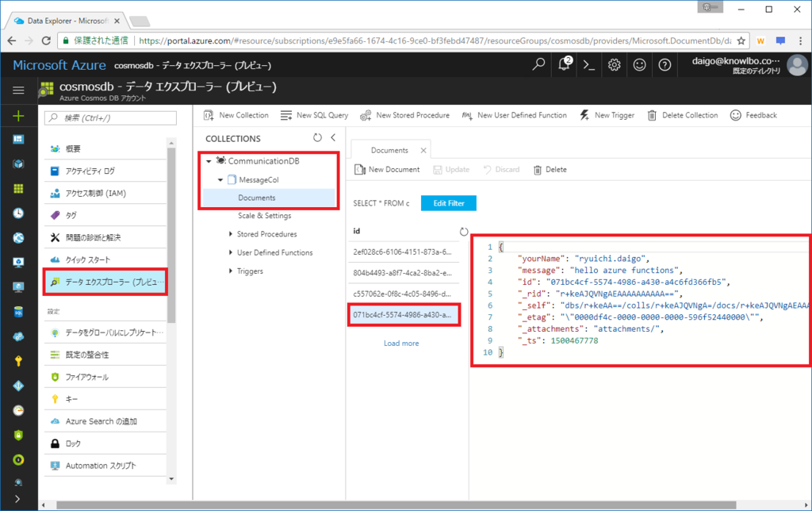Open the clock recent icon in sidebar
This screenshot has height=511, width=812.
tap(19, 213)
